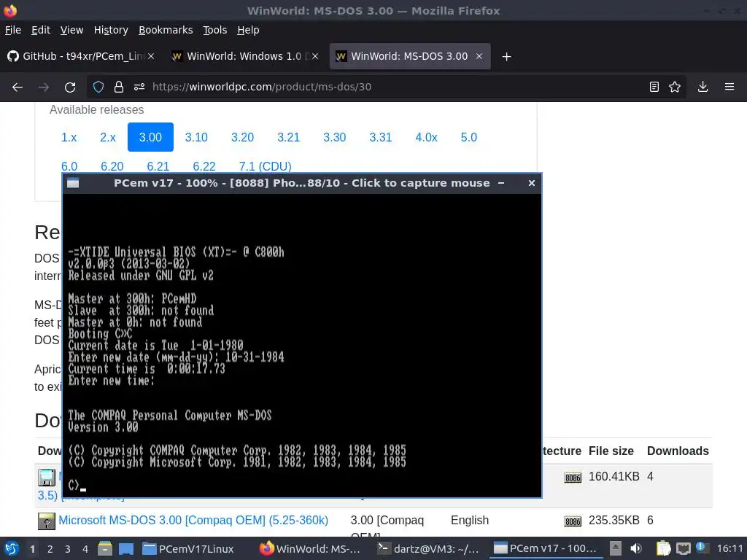Viewport: 747px width, 560px height.
Task: Open the file manager launcher in taskbar
Action: pyautogui.click(x=105, y=548)
